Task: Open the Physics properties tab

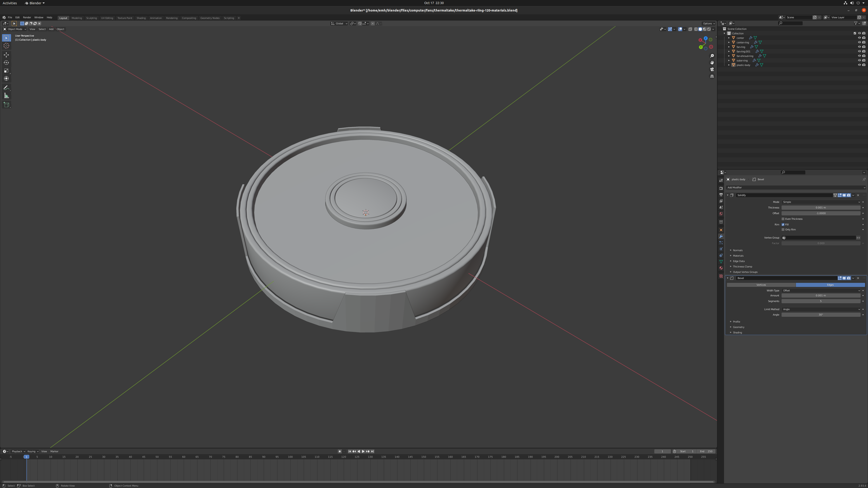Action: tap(721, 249)
